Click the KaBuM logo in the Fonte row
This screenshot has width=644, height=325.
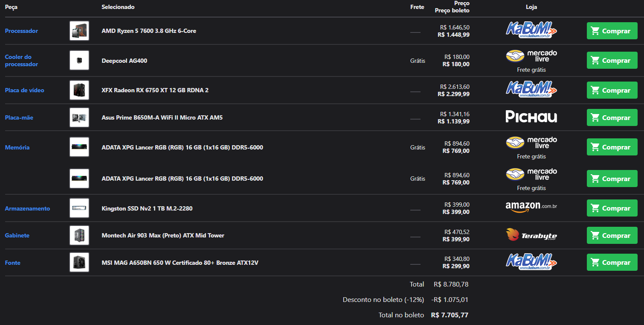pos(531,262)
